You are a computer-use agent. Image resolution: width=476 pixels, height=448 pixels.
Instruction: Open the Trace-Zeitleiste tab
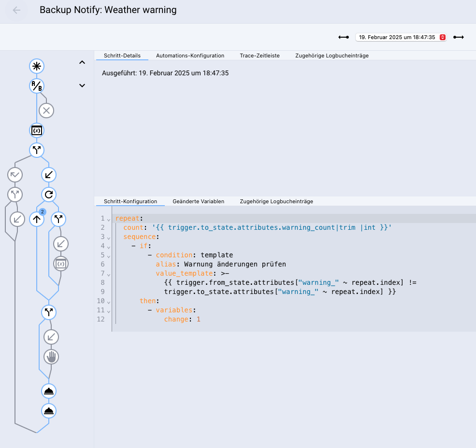tap(260, 56)
